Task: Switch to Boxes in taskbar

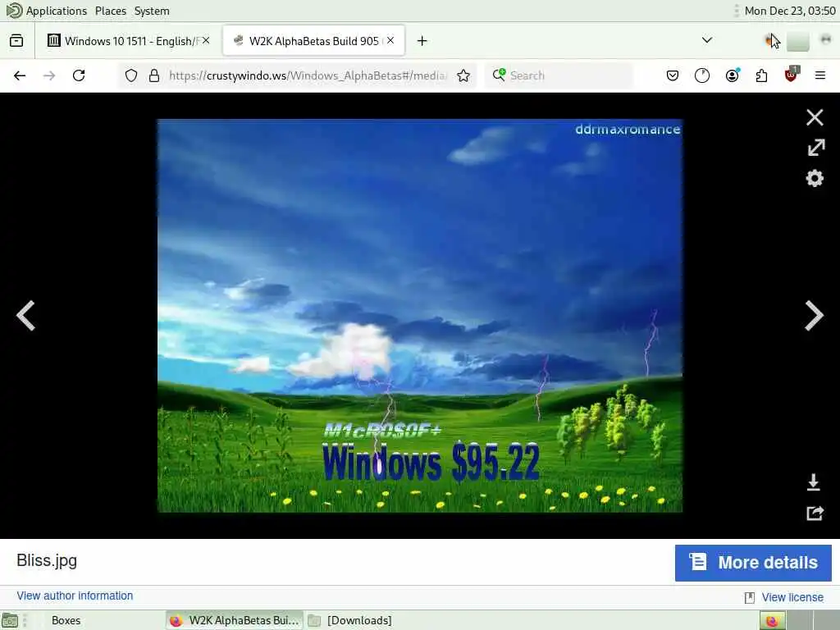Action: [x=66, y=620]
